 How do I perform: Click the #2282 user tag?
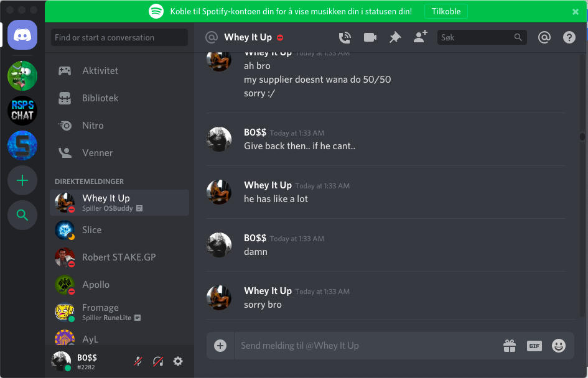tap(86, 367)
